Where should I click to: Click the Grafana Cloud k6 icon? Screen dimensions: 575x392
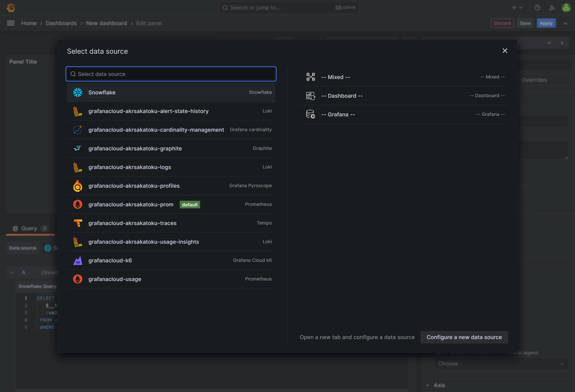pos(78,260)
